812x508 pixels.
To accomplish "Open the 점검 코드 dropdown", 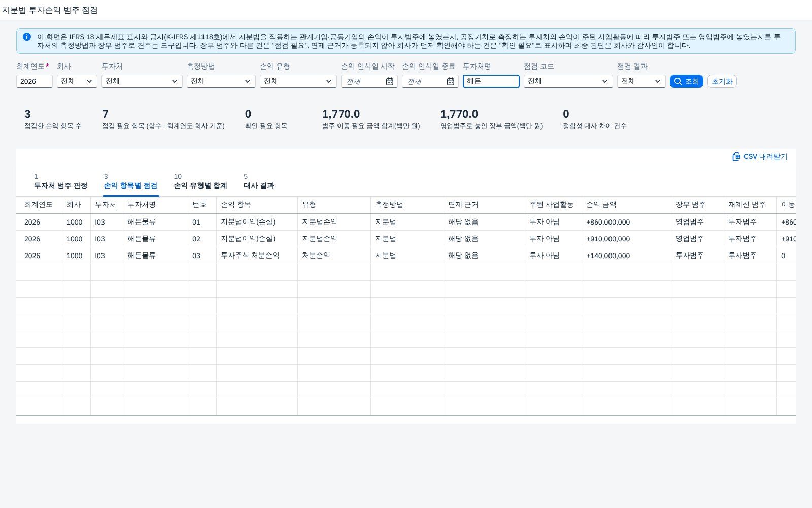I will 568,81.
